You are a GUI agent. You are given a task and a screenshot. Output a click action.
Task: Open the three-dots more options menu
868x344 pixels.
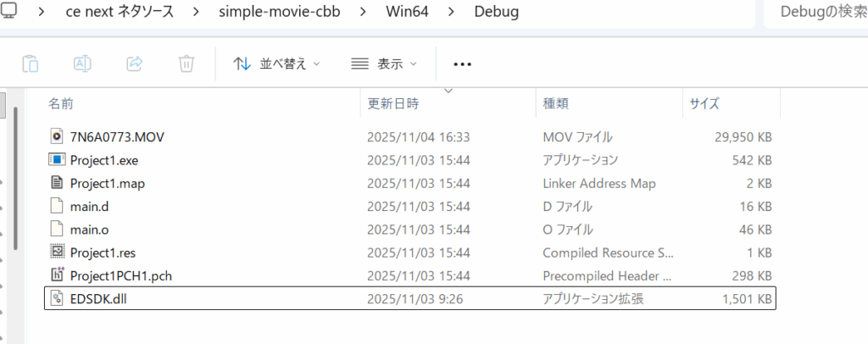click(462, 64)
